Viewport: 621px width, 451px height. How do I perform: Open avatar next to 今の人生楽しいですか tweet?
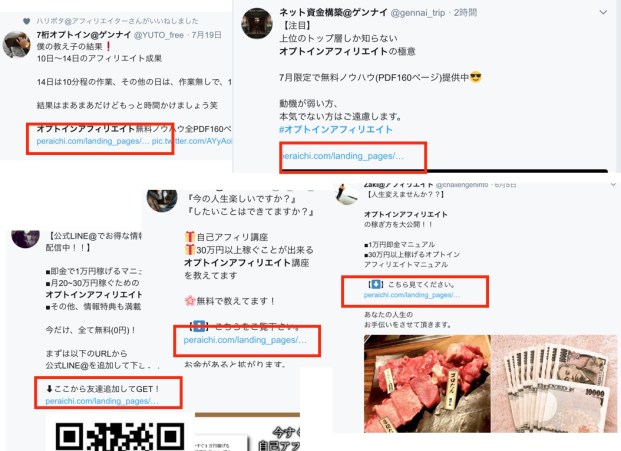pos(162,200)
